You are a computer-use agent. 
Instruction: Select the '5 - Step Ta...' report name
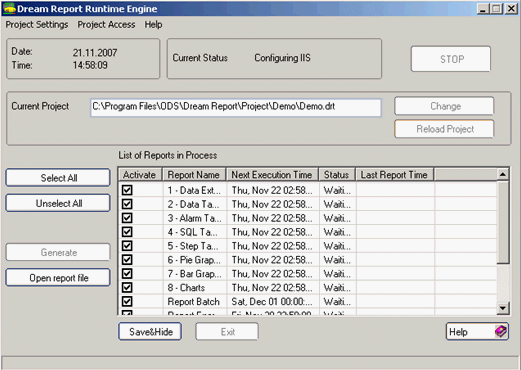click(x=193, y=246)
